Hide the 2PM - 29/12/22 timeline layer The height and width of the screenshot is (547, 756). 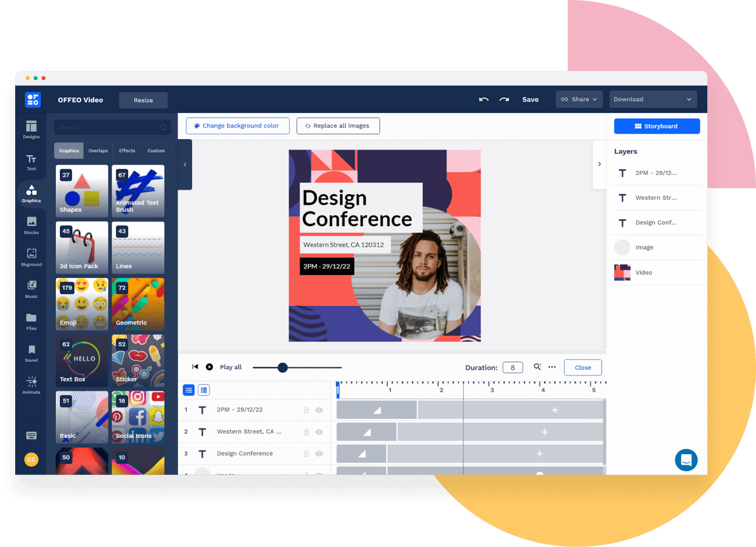click(x=319, y=410)
